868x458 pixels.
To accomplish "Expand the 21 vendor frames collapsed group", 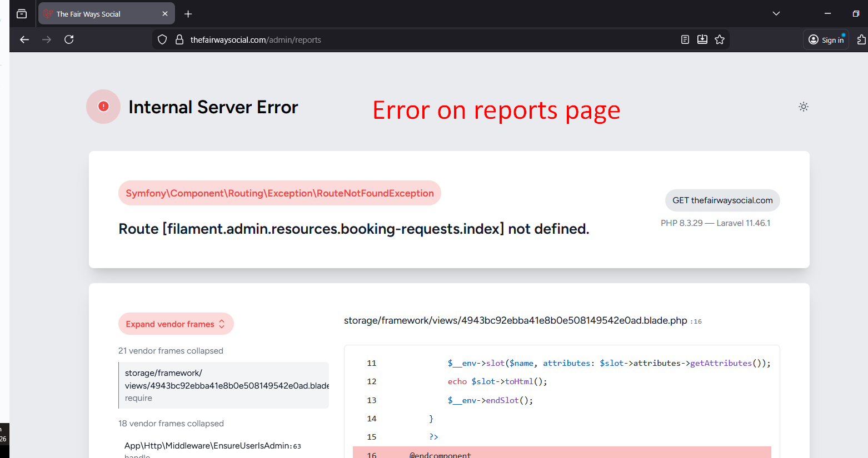I will (171, 351).
